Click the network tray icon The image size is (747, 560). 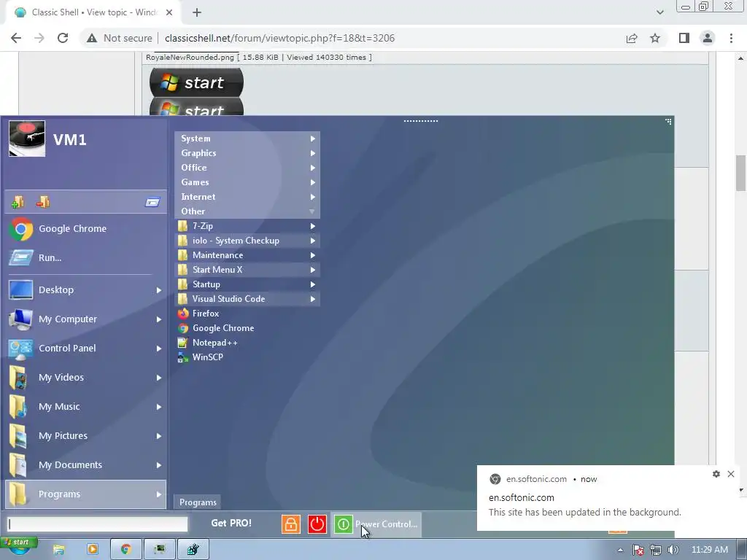click(x=656, y=550)
